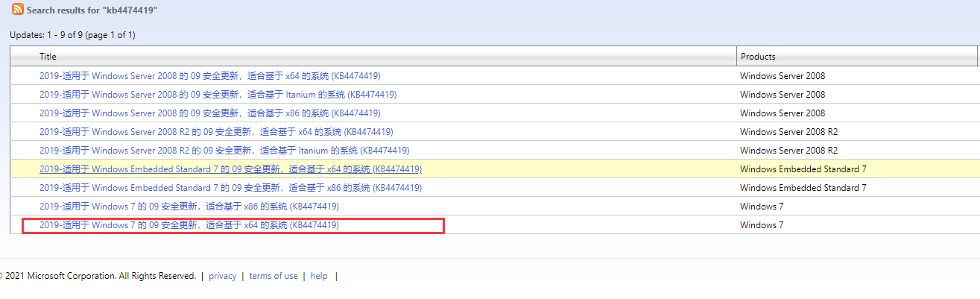980x299 pixels.
Task: Select Products cell in Server 2008 x86 row
Action: coord(783,113)
